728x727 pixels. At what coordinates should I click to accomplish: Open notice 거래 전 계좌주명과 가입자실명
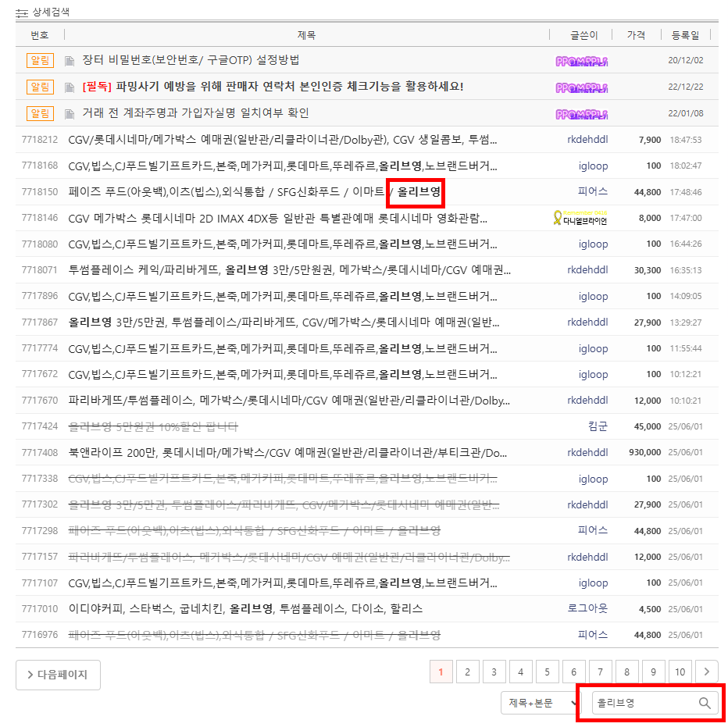pyautogui.click(x=195, y=112)
